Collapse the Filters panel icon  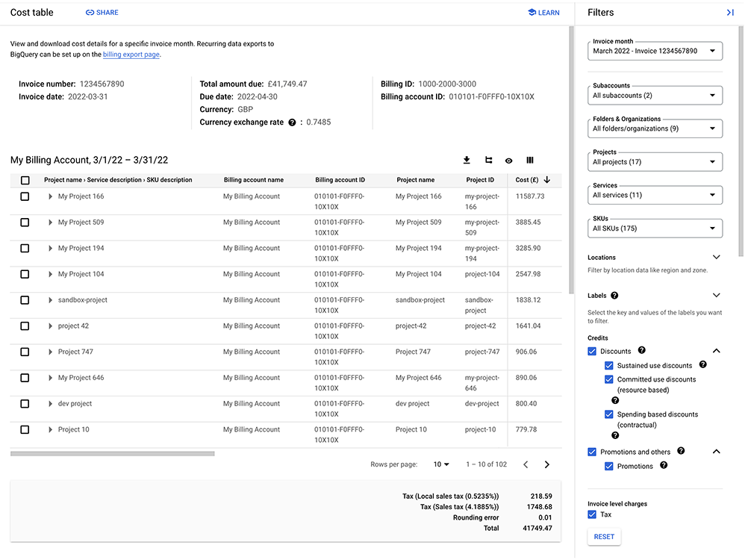click(x=730, y=13)
